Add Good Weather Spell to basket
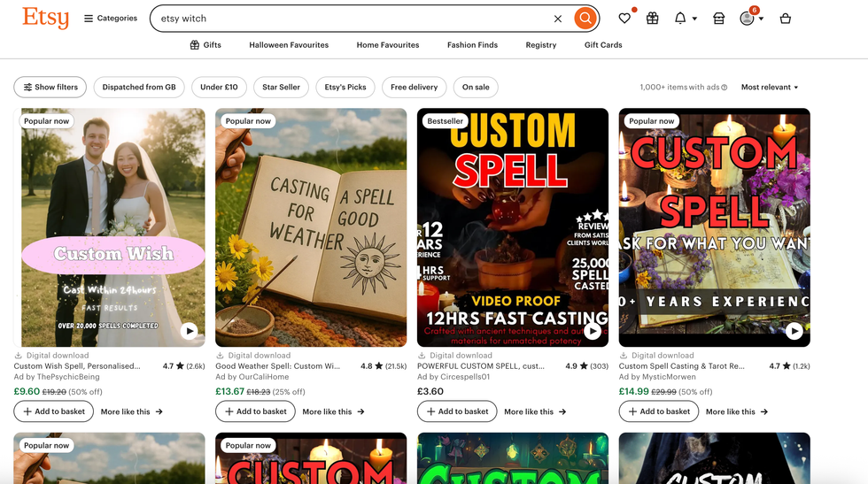 click(x=255, y=411)
